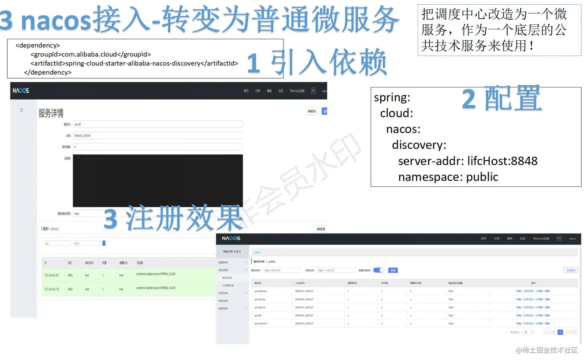Open 订阅者 for api-apprun row

(539, 307)
